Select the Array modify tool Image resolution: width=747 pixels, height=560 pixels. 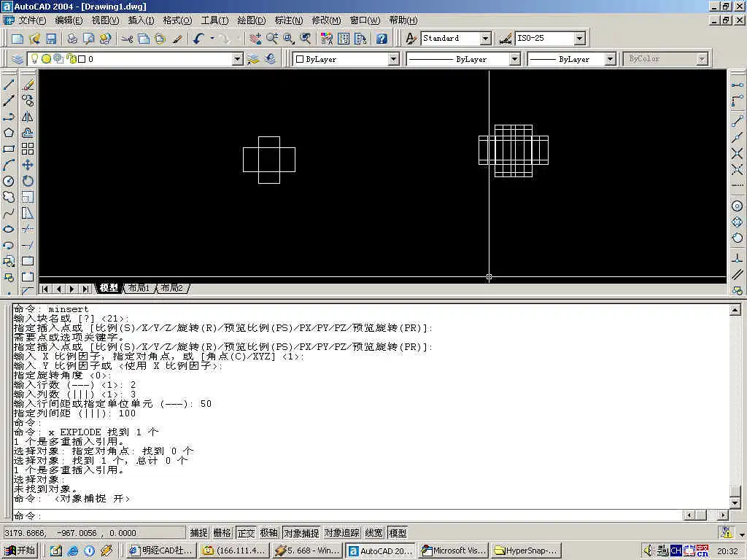pyautogui.click(x=28, y=149)
